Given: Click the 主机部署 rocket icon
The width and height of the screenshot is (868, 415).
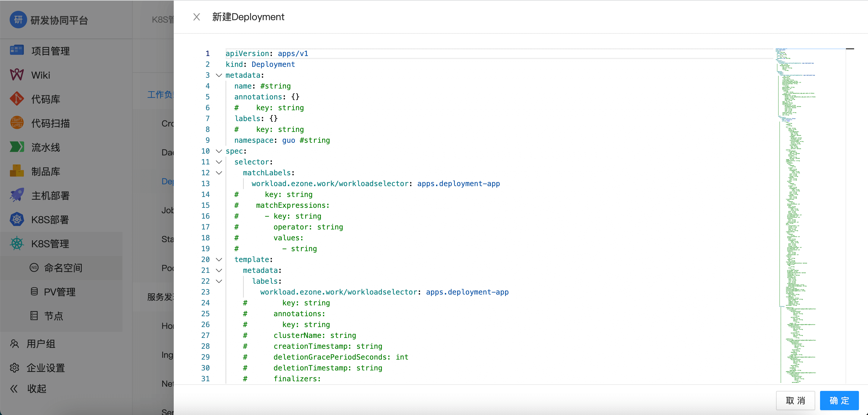Looking at the screenshot, I should [17, 195].
